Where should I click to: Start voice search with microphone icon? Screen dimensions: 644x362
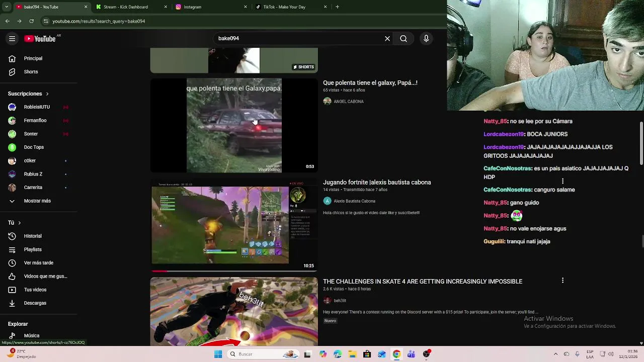[426, 38]
